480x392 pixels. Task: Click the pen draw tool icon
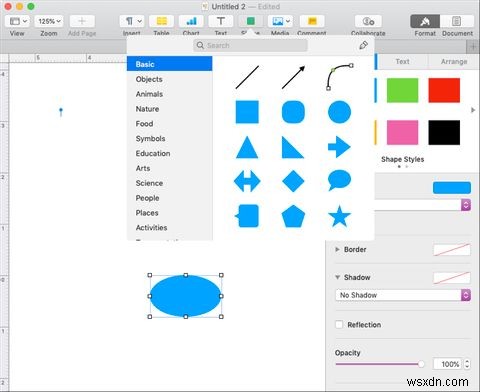coord(363,45)
